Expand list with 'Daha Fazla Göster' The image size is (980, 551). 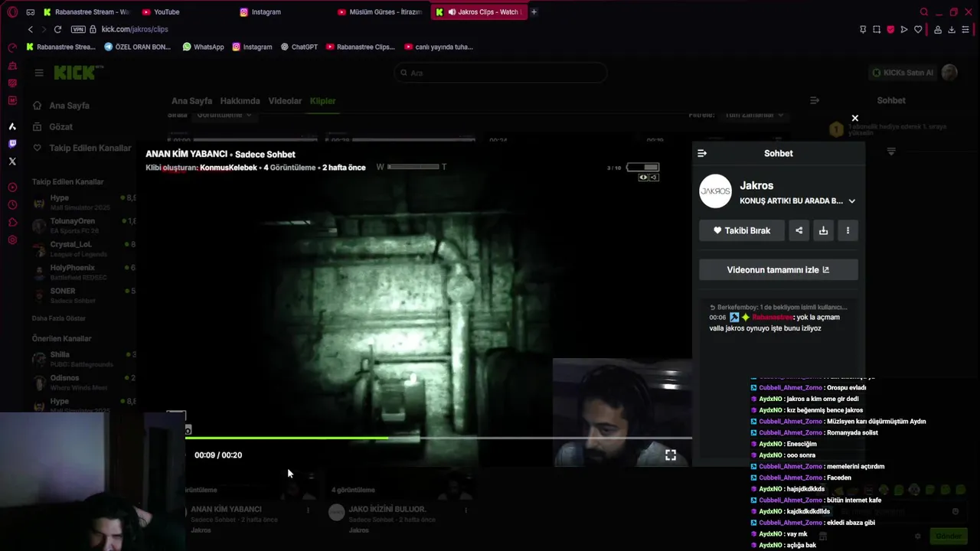59,318
